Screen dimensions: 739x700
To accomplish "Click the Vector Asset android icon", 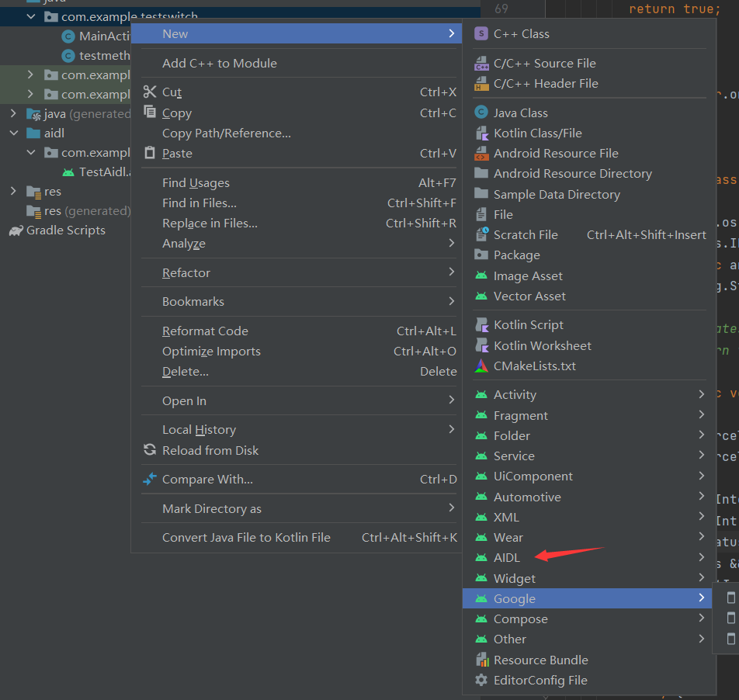I will point(481,296).
